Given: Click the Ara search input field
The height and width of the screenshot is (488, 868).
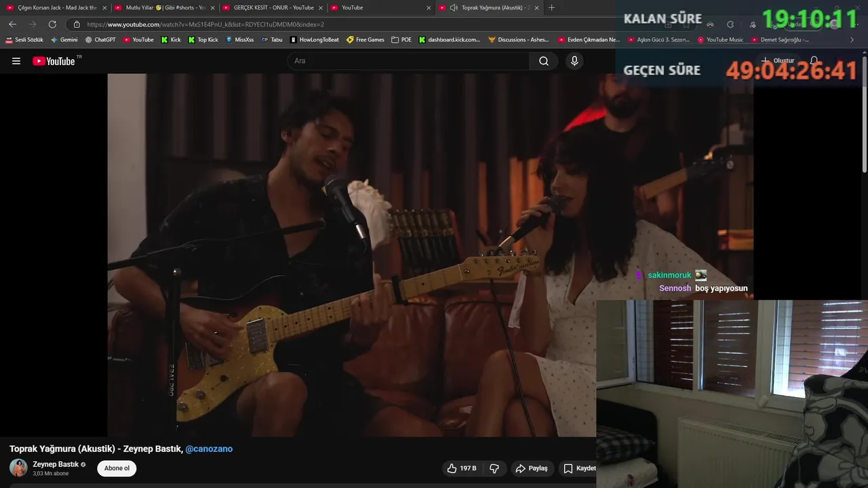Looking at the screenshot, I should tap(409, 61).
